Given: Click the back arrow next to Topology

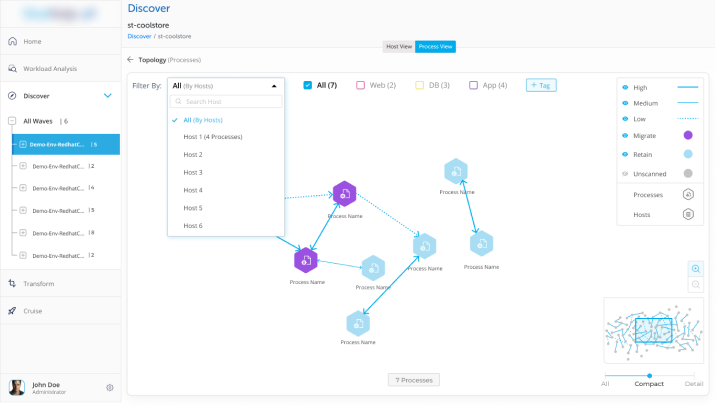Looking at the screenshot, I should coord(130,60).
